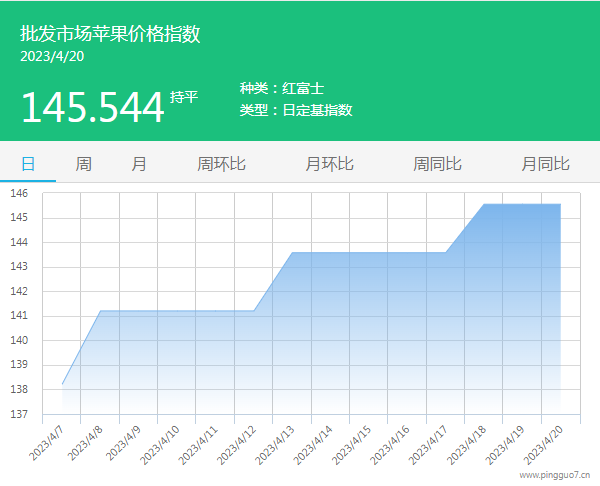Click the chart peak point on 2023/4/18
The height and width of the screenshot is (486, 600).
click(x=484, y=204)
